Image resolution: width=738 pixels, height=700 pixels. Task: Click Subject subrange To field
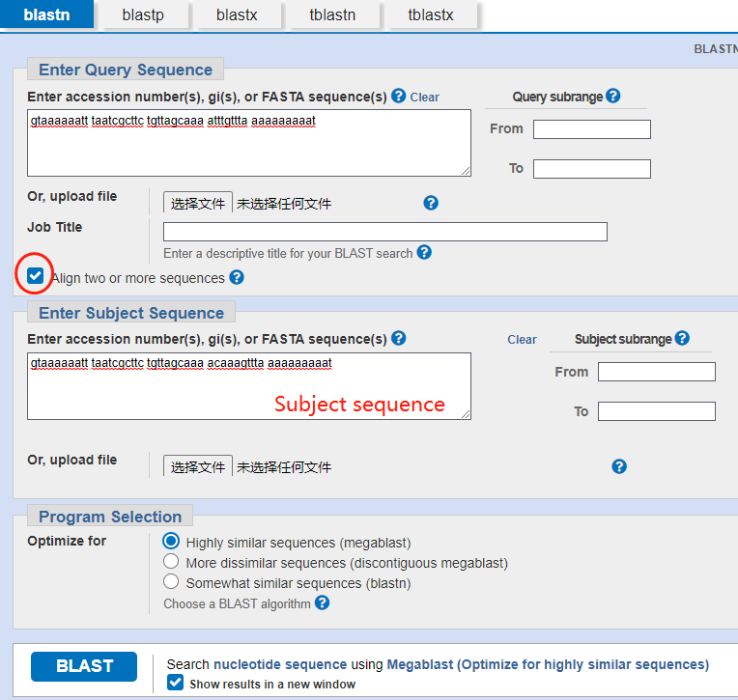pyautogui.click(x=657, y=411)
